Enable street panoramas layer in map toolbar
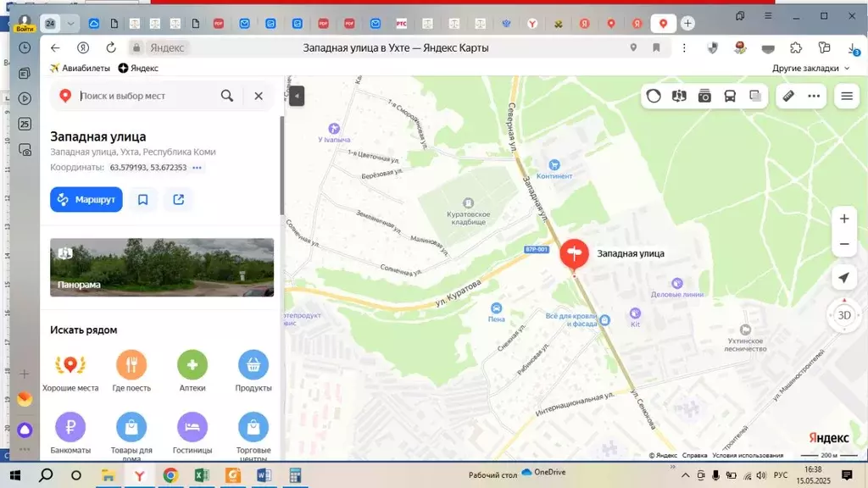This screenshot has height=488, width=868. pyautogui.click(x=679, y=97)
